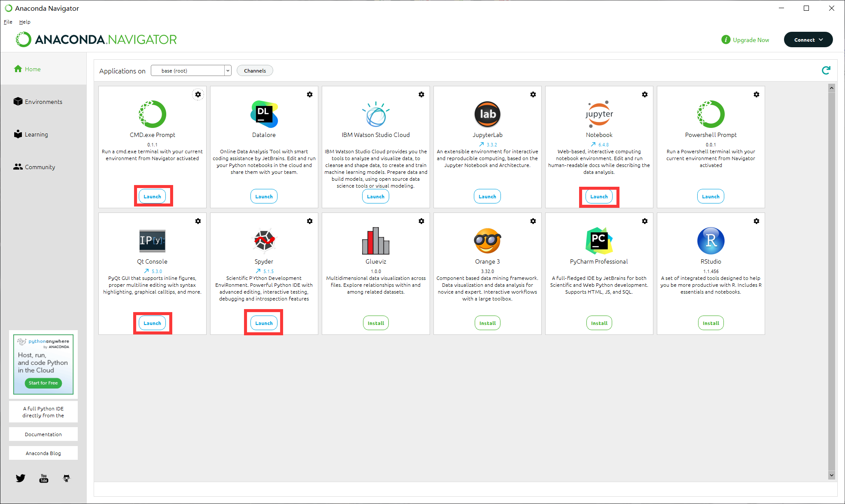Click the PyCharm Professional gear icon
This screenshot has width=845, height=504.
click(x=644, y=221)
